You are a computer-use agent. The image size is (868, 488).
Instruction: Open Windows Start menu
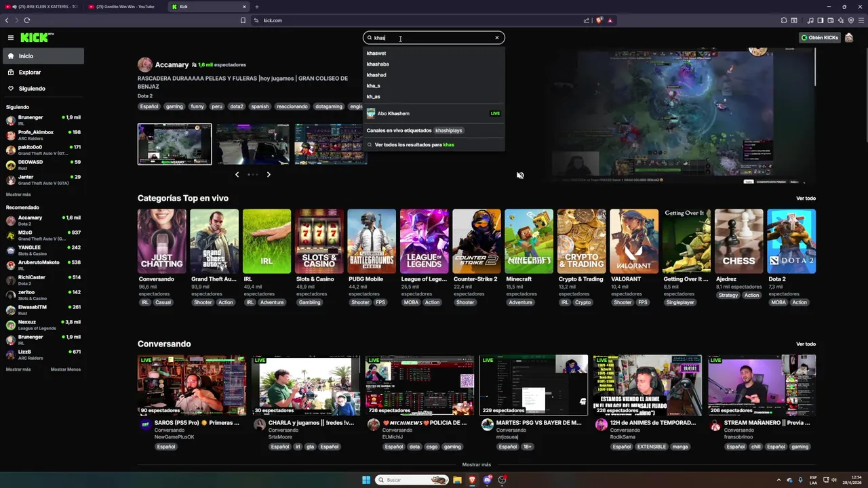click(366, 480)
